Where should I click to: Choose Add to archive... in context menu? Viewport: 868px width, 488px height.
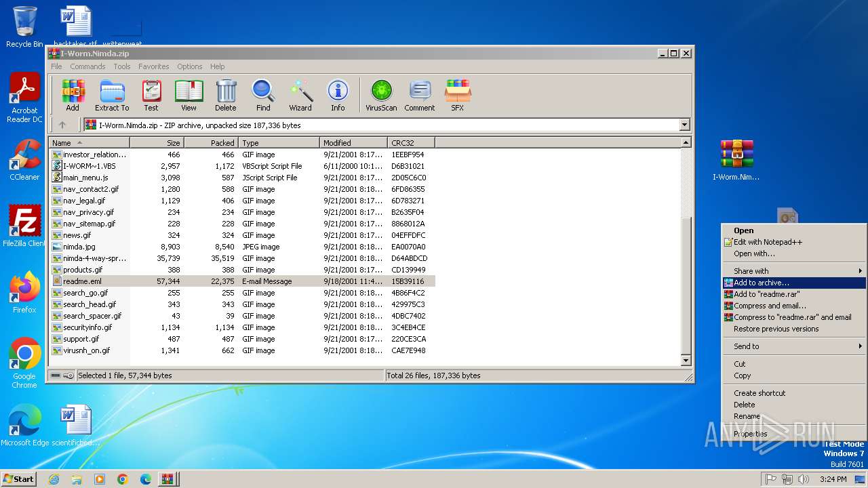coord(794,283)
